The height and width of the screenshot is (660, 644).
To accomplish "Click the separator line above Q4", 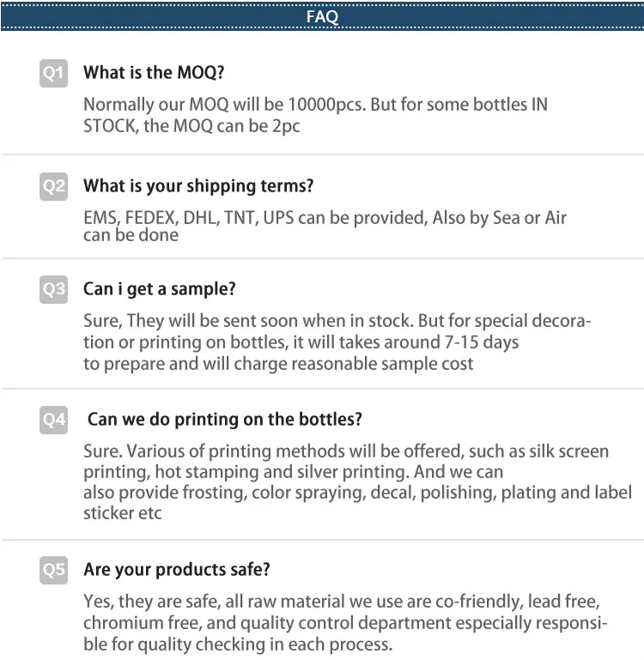I will point(322,389).
